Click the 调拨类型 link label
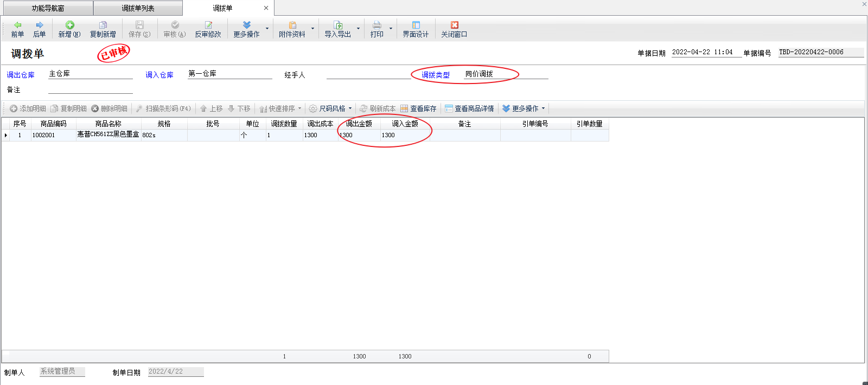 tap(436, 75)
